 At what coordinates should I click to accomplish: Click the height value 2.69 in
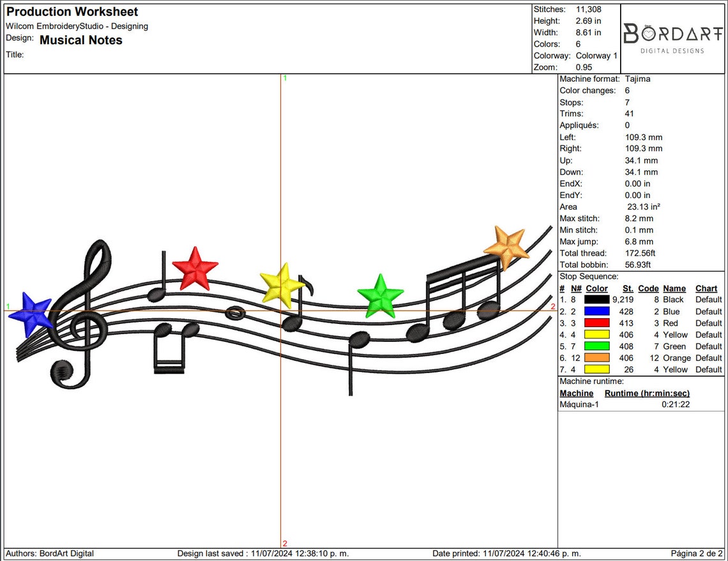tap(588, 21)
